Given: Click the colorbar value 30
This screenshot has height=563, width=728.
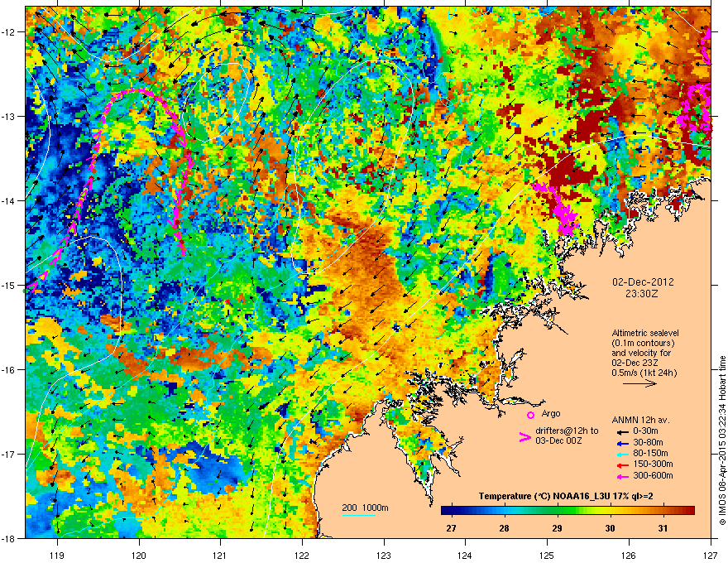Looking at the screenshot, I should coord(610,528).
